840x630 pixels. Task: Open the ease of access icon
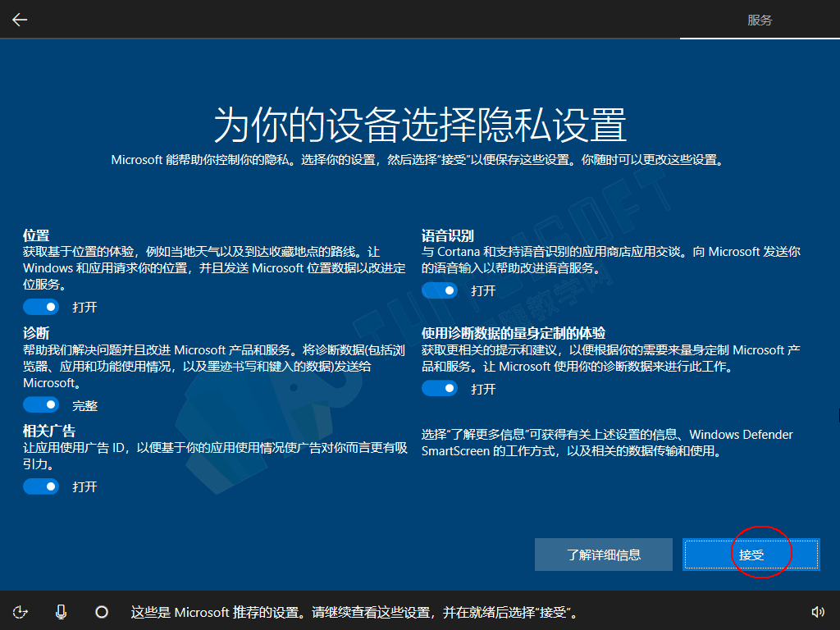[x=21, y=612]
